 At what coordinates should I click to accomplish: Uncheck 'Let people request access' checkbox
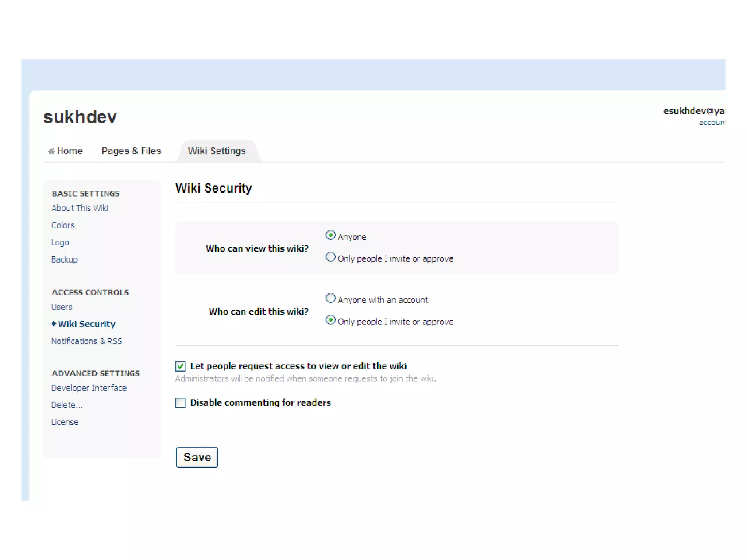click(x=181, y=366)
